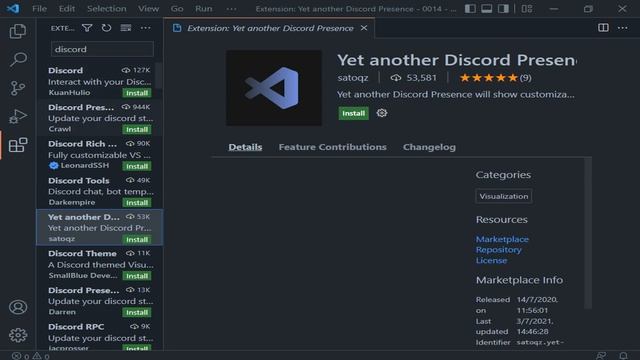640x360 pixels.
Task: Open the License resource link
Action: tap(491, 260)
